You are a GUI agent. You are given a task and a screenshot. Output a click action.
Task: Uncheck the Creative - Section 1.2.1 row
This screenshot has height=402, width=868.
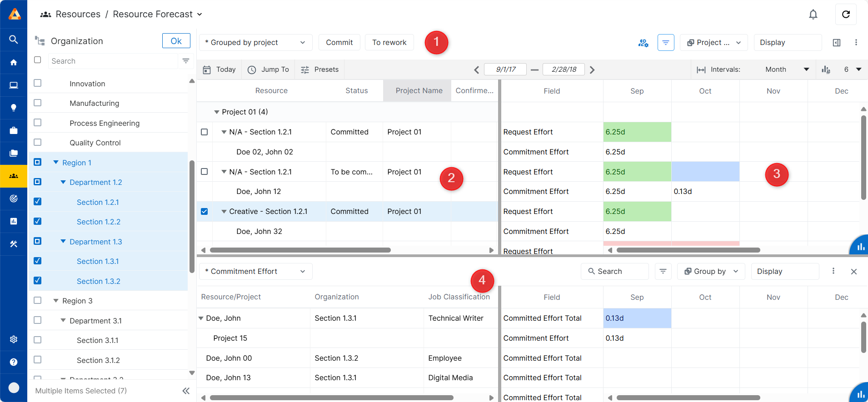point(205,212)
